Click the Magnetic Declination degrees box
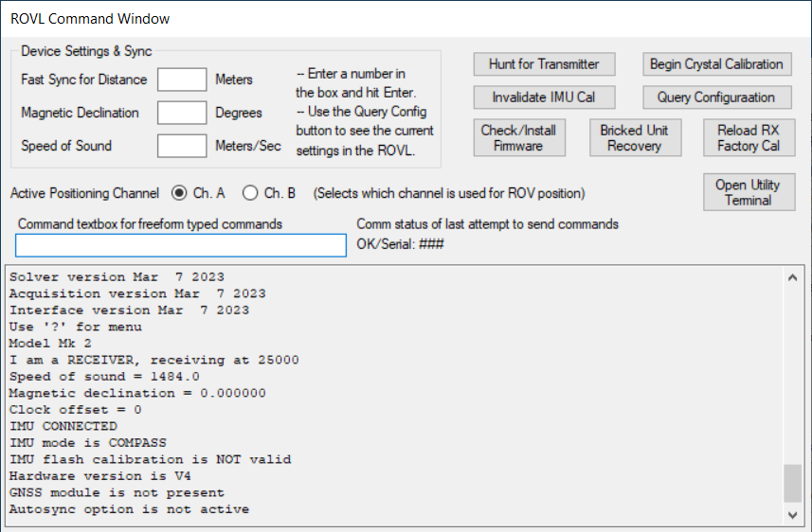Image resolution: width=812 pixels, height=532 pixels. click(x=182, y=113)
